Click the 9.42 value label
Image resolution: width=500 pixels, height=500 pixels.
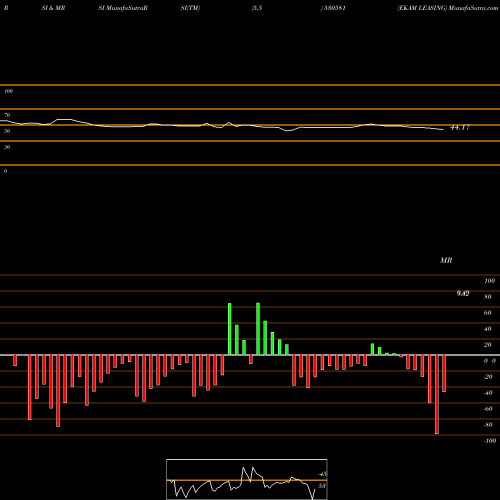(x=463, y=293)
